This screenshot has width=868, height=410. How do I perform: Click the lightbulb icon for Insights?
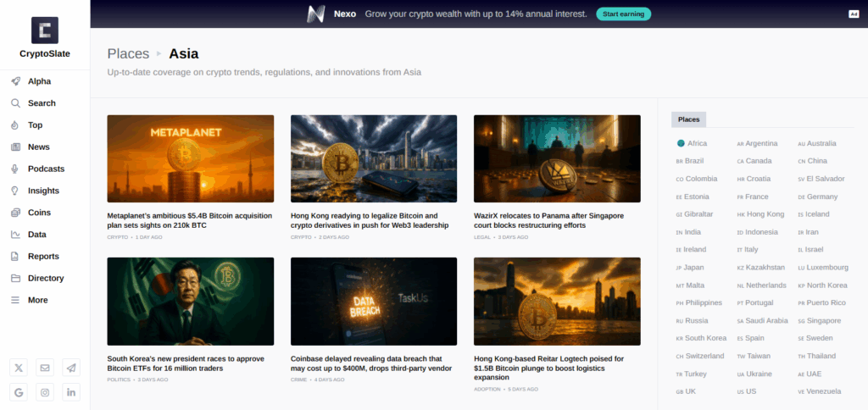[x=16, y=191]
